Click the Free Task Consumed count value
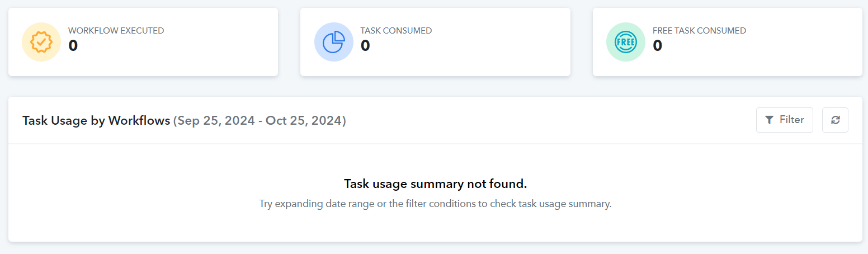The height and width of the screenshot is (254, 868). click(x=658, y=46)
